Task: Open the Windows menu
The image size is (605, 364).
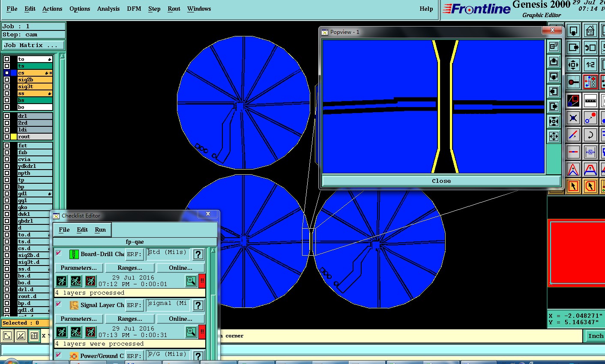Action: (199, 9)
